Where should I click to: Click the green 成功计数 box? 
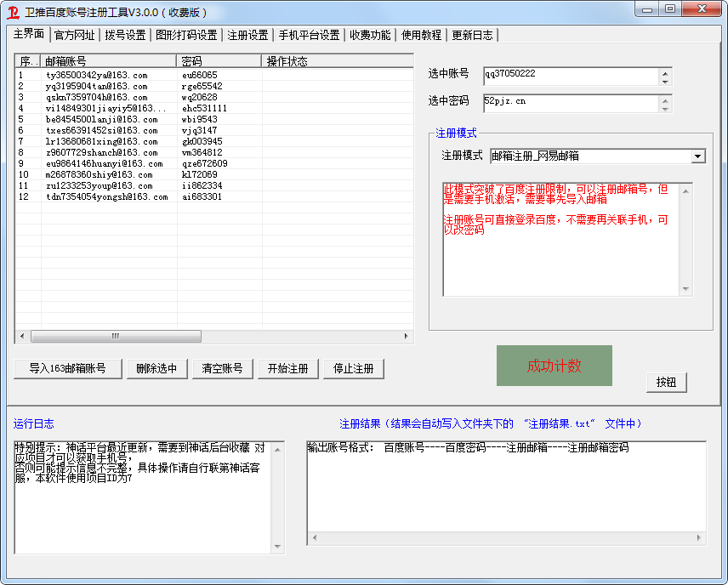[554, 366]
